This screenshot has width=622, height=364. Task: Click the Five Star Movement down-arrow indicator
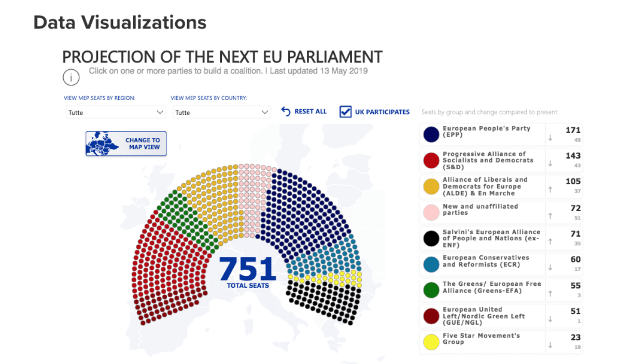[x=550, y=345]
